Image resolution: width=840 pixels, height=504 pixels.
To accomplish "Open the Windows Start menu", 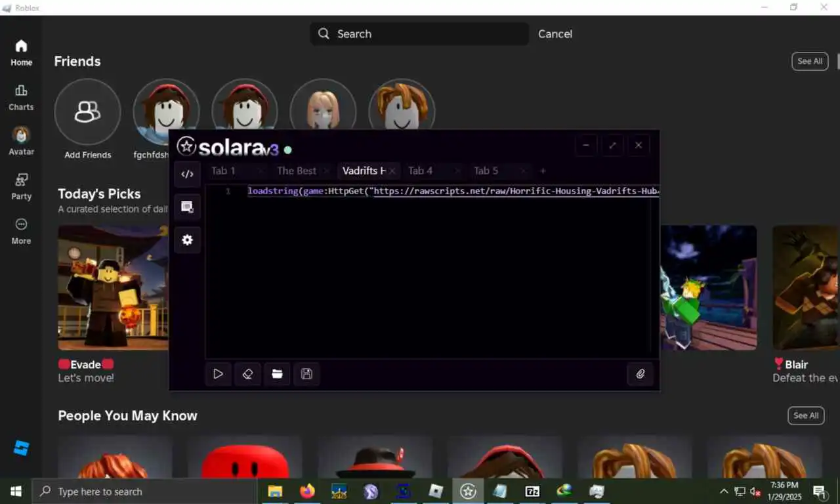I will [x=16, y=491].
